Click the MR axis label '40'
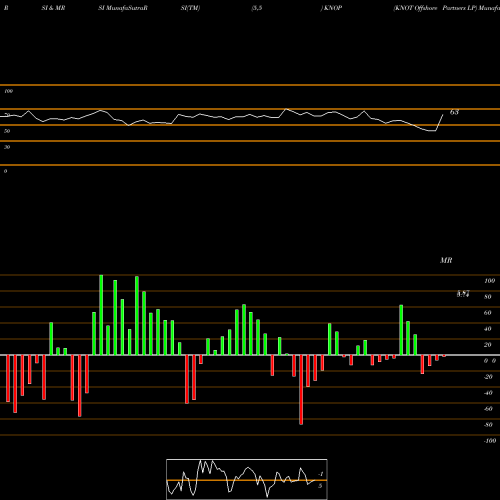Image resolution: width=500 pixels, height=500 pixels. point(488,329)
